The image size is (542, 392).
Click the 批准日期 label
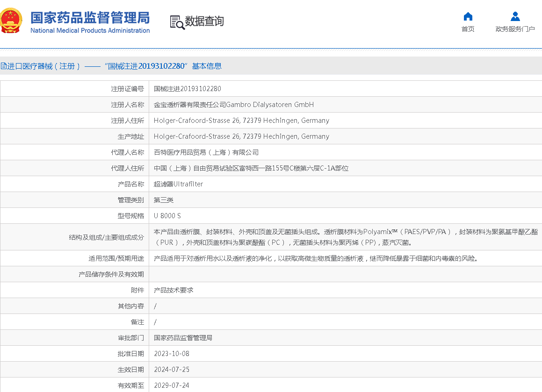coord(130,354)
